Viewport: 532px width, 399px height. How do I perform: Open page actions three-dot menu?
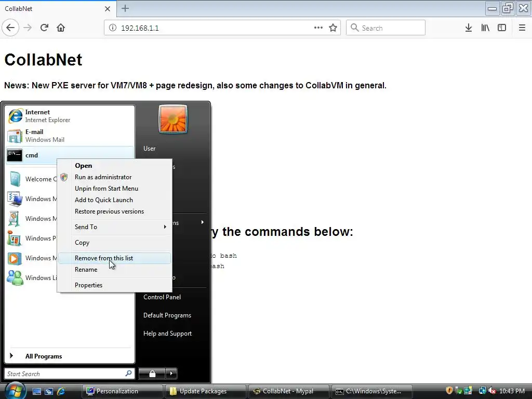click(318, 28)
